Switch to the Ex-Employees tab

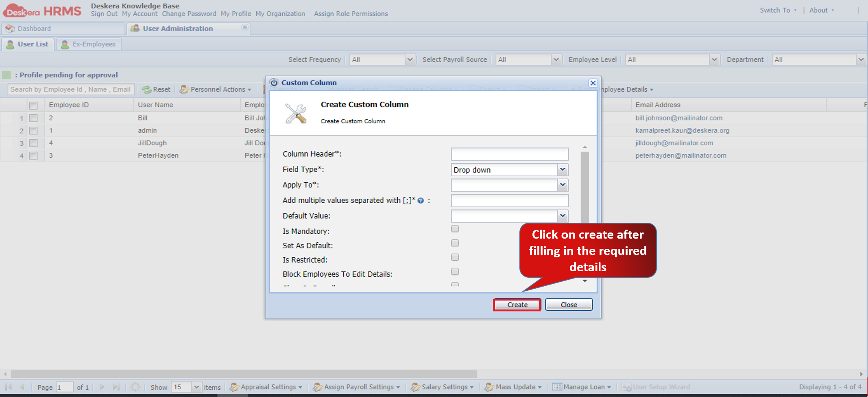(89, 44)
